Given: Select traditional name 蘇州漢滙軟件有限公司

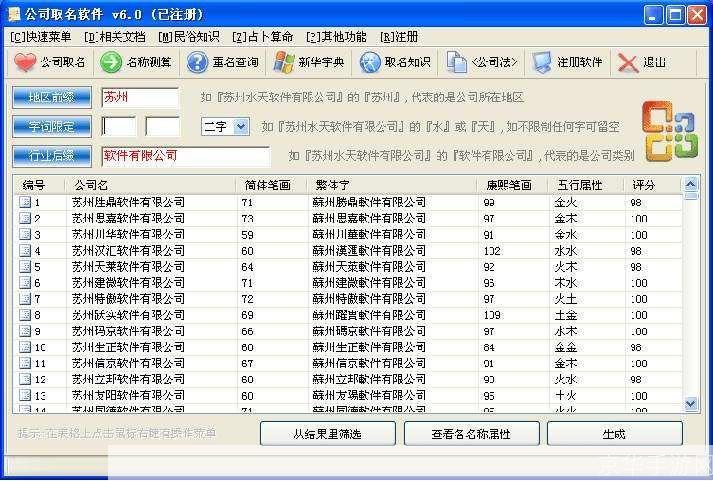Looking at the screenshot, I should click(369, 251).
